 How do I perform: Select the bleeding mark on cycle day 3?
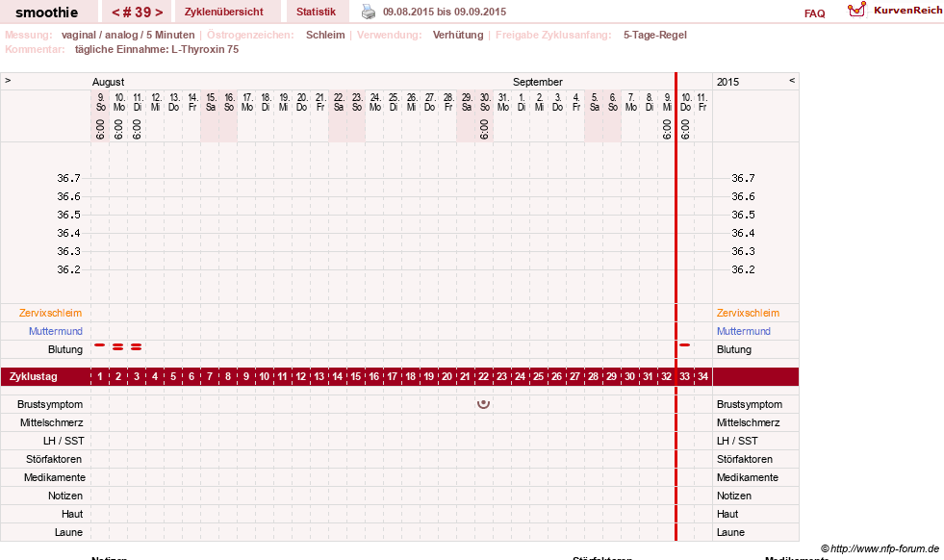[136, 346]
